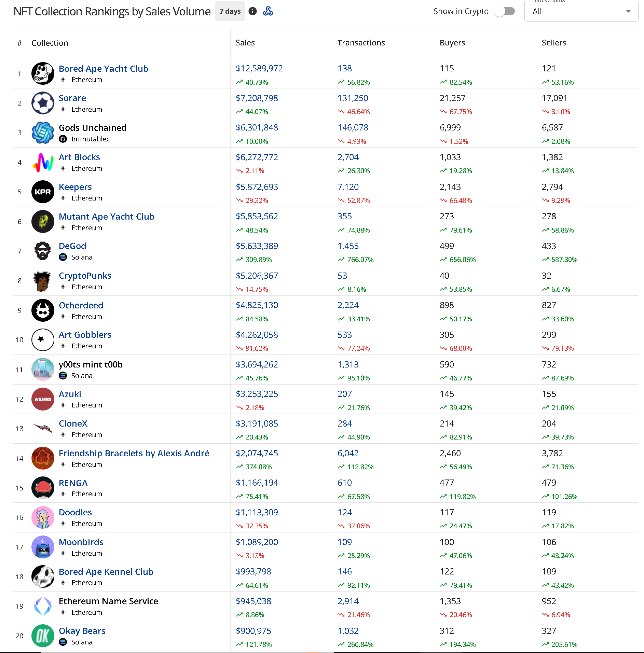Click the Collection column header
Viewport: 644px width, 653px height.
(x=50, y=43)
